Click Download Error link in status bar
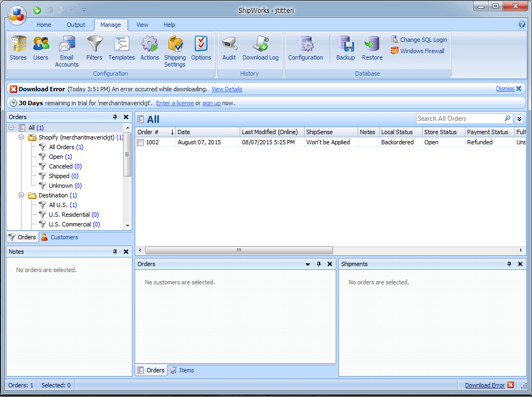 click(x=485, y=385)
